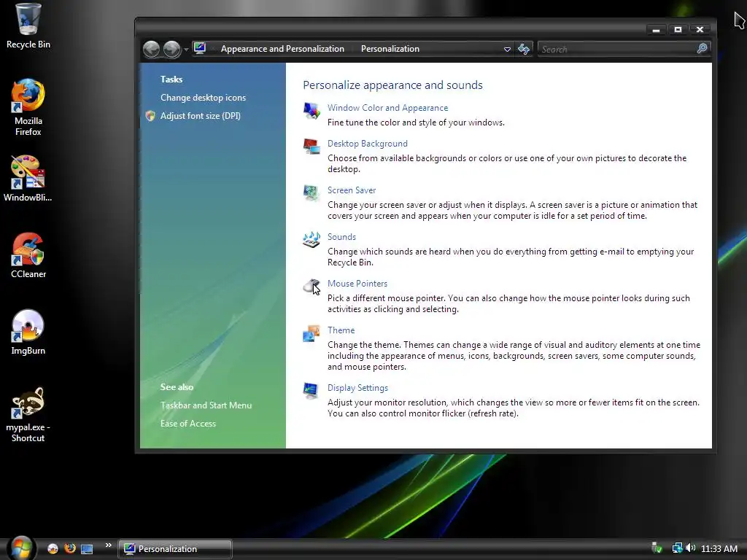
Task: Click the Sounds musical notes icon
Action: pyautogui.click(x=311, y=239)
